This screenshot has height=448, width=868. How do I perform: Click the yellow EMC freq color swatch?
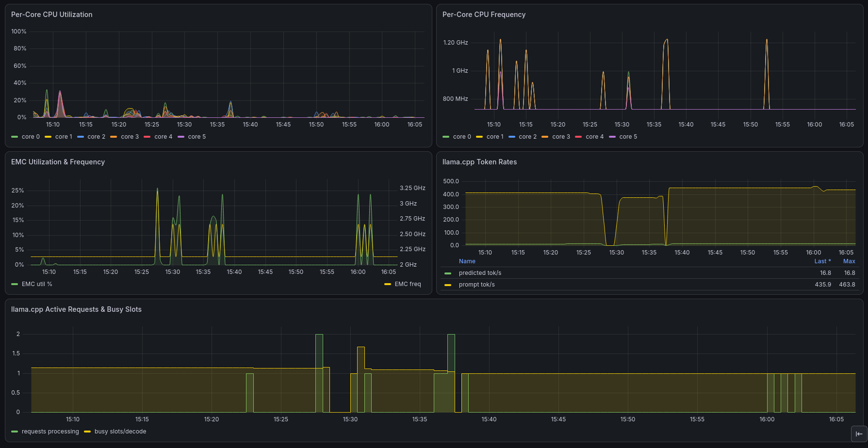click(388, 284)
